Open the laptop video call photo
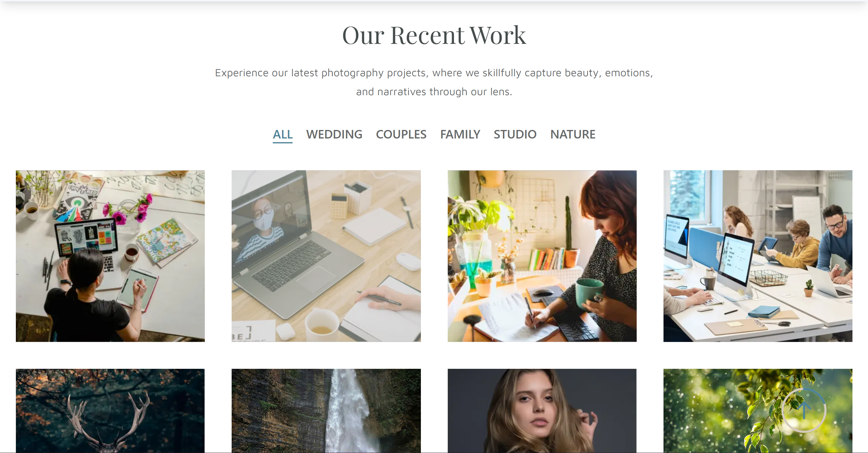The width and height of the screenshot is (868, 453). coord(326,256)
